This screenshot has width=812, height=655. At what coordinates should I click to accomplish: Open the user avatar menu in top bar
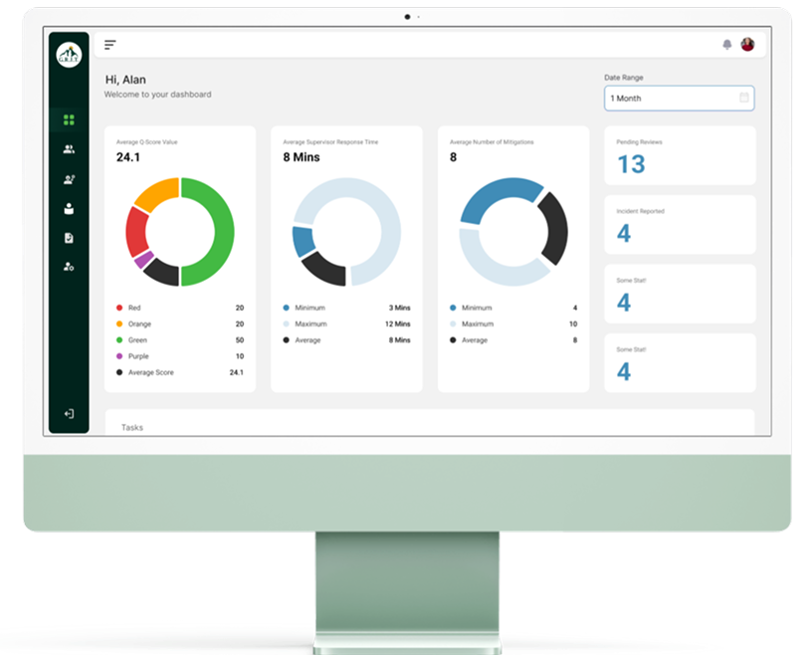tap(747, 44)
